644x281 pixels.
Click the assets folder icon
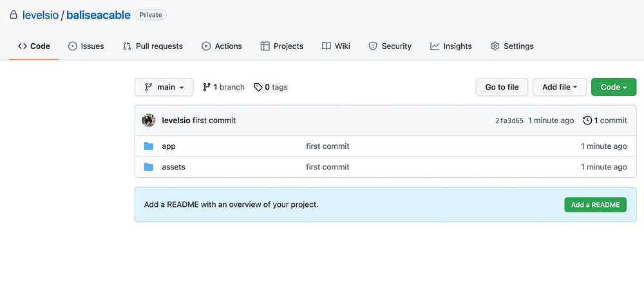[149, 167]
